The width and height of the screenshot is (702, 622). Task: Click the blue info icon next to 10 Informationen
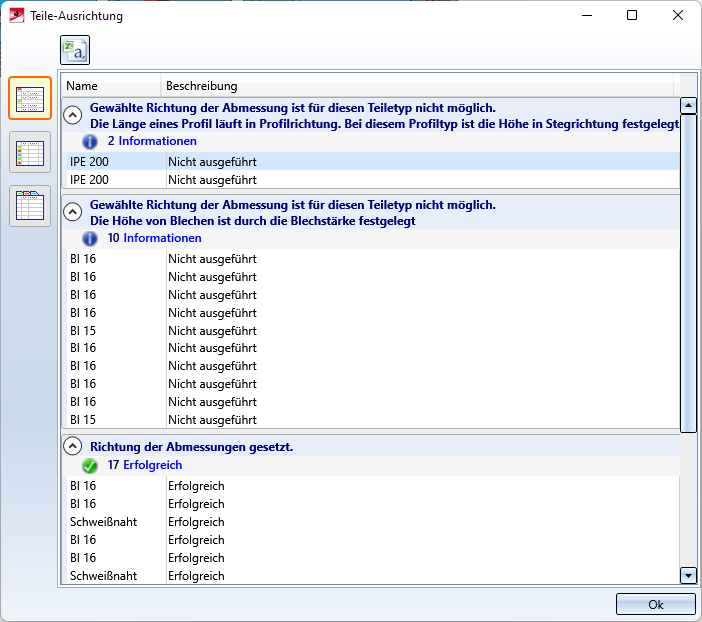click(x=90, y=239)
